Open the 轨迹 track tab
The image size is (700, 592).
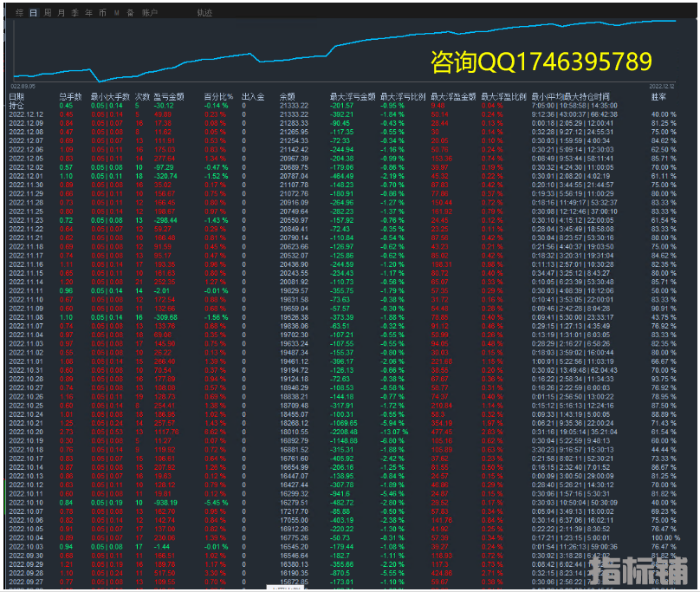click(x=204, y=13)
